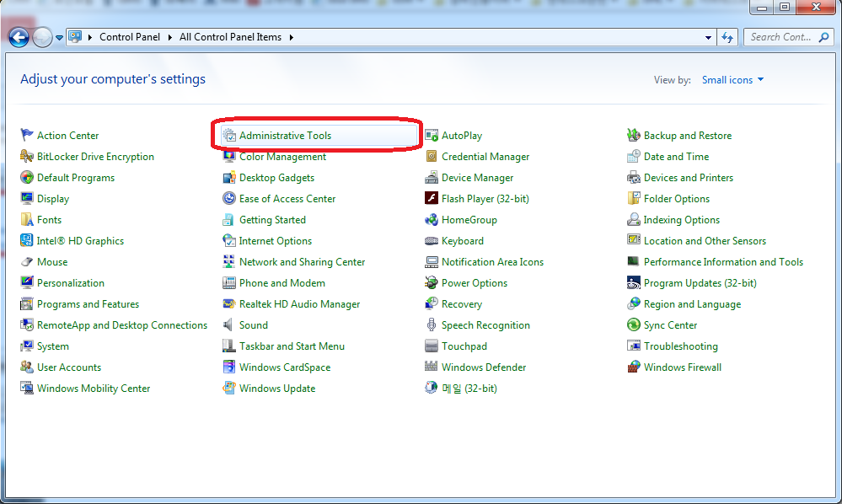Click the Devices and Printers icon
The width and height of the screenshot is (842, 504).
coord(634,177)
